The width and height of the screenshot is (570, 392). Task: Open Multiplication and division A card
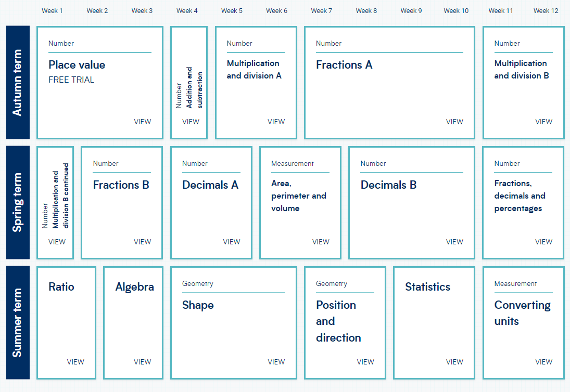256,82
